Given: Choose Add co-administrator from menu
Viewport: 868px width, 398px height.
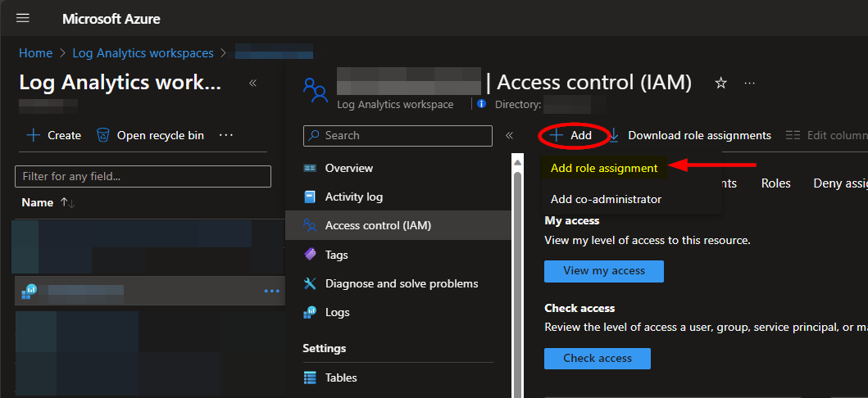Looking at the screenshot, I should click(607, 199).
